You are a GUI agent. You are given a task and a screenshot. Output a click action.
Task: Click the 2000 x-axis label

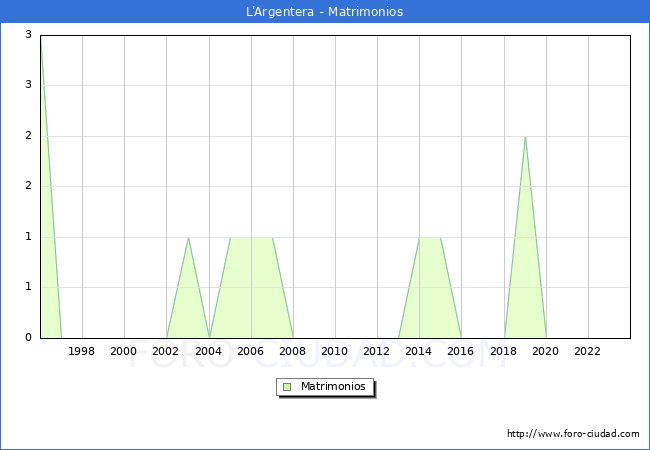click(124, 351)
